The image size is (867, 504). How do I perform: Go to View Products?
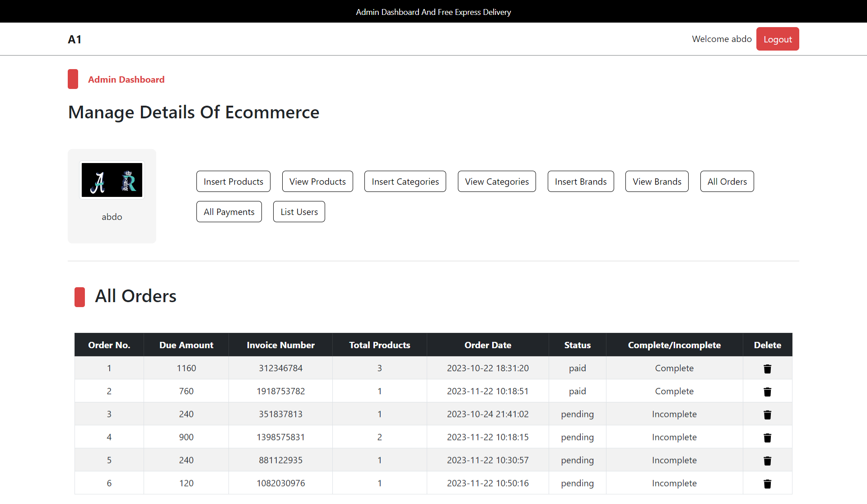(x=317, y=182)
